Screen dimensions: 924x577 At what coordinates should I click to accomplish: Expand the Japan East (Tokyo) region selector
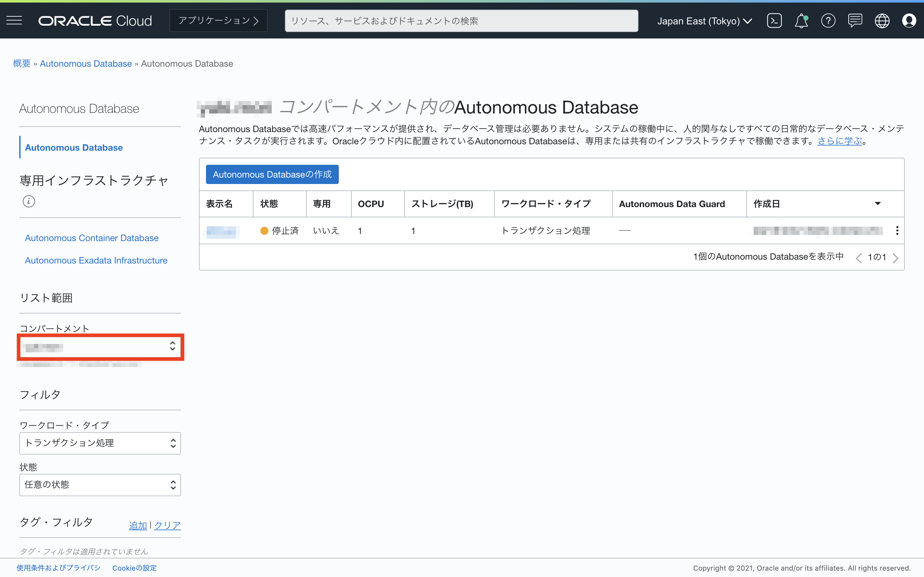(705, 21)
